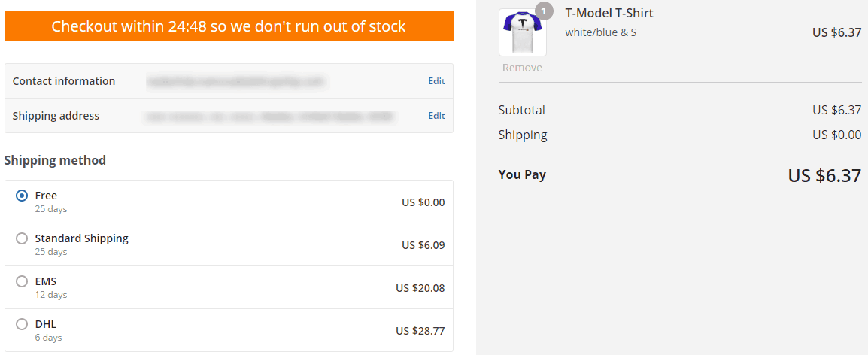This screenshot has height=355, width=868.
Task: Click the T-Model T-Shirt product title
Action: (609, 13)
